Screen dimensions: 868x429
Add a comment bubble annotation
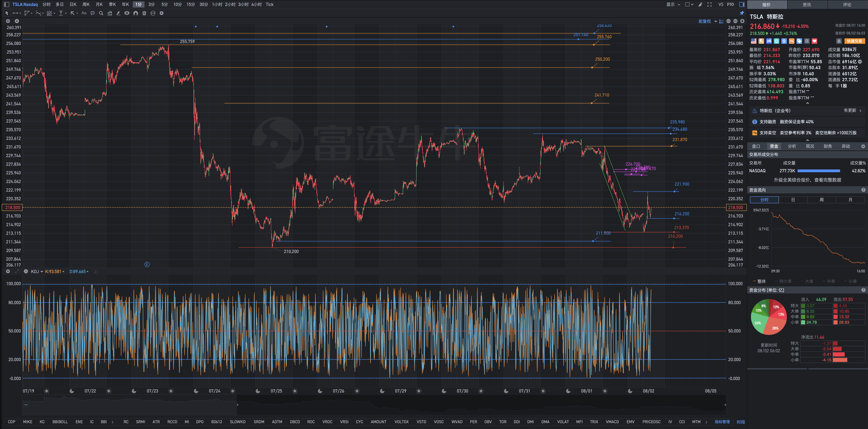[x=92, y=13]
